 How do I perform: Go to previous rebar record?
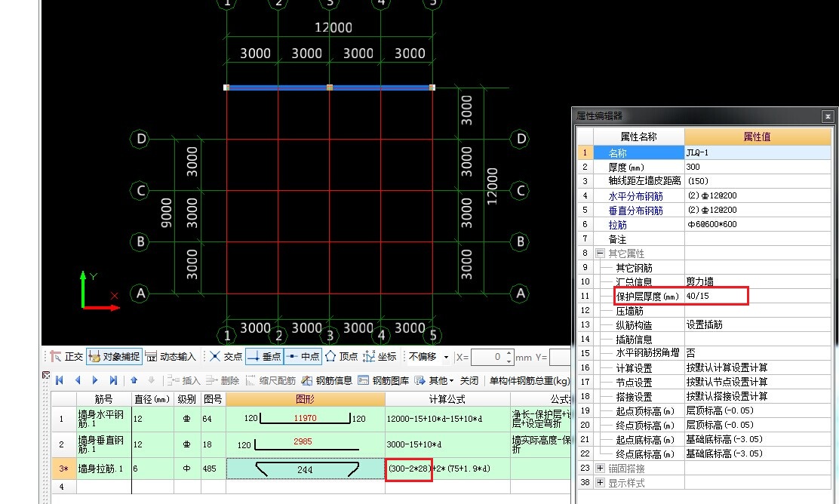pos(78,380)
